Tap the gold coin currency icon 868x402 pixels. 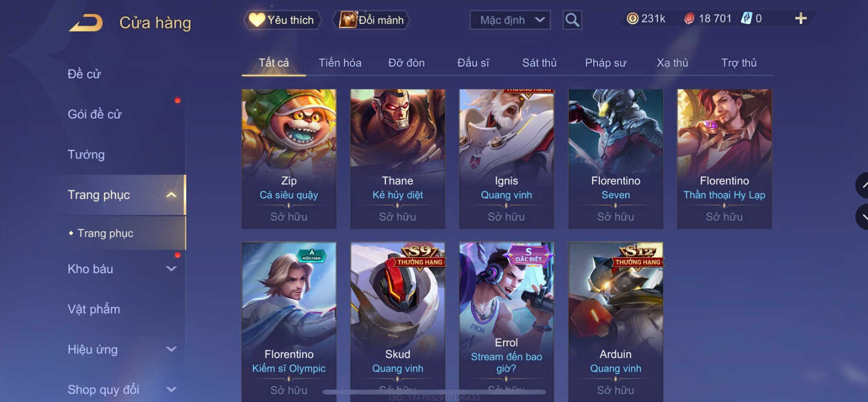(632, 19)
